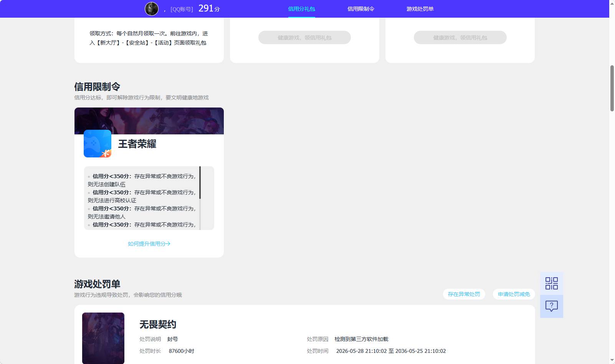Image resolution: width=615 pixels, height=364 pixels.
Task: Click the [QQ账号] label
Action: pos(182,9)
